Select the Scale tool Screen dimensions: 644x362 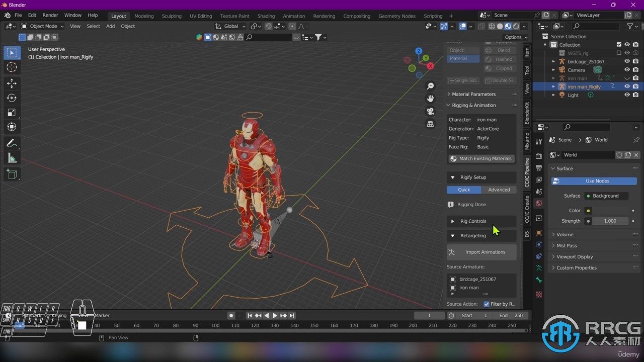12,113
